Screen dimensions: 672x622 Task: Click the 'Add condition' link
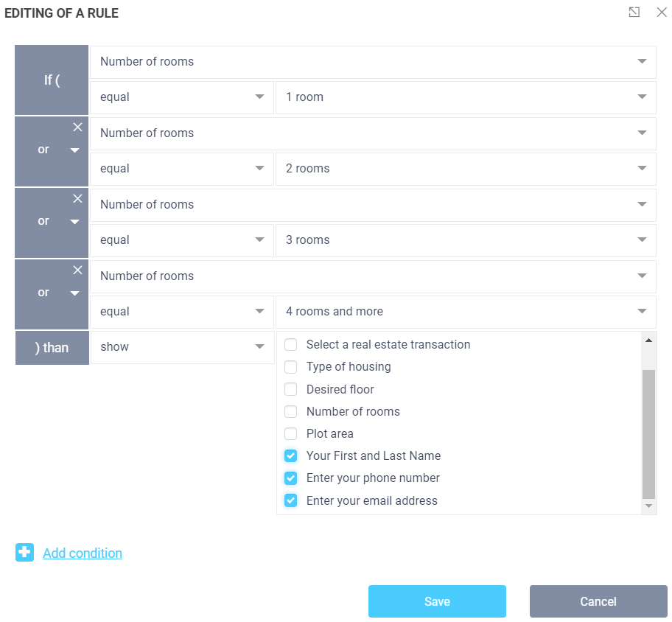[x=83, y=553]
